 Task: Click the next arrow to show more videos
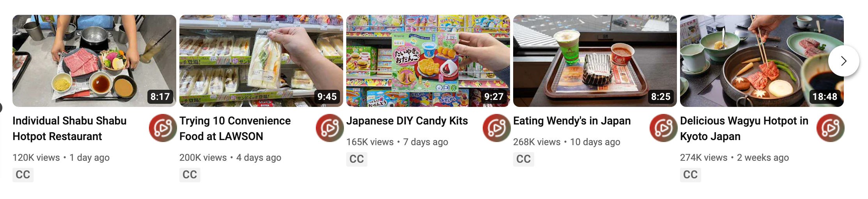tap(843, 61)
